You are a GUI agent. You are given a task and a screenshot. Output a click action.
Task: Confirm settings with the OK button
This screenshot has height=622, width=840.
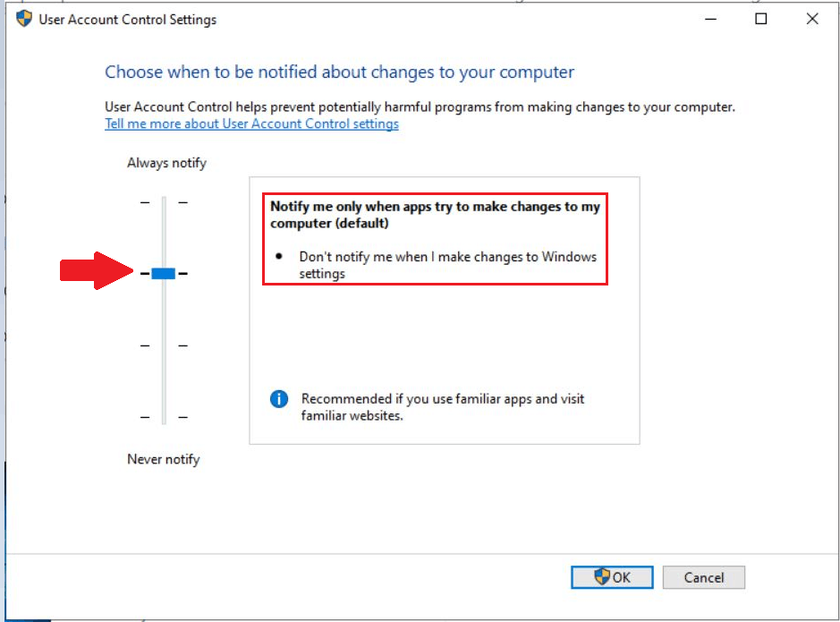pyautogui.click(x=612, y=577)
